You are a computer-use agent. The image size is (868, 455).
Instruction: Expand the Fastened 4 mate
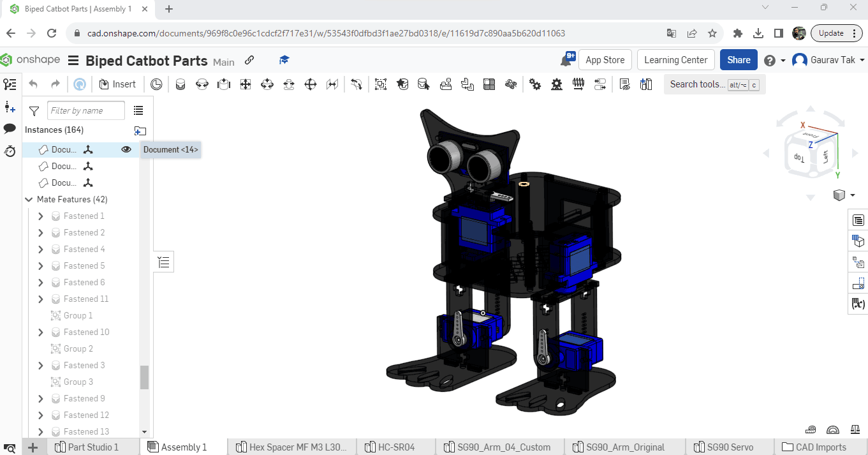[x=41, y=250]
